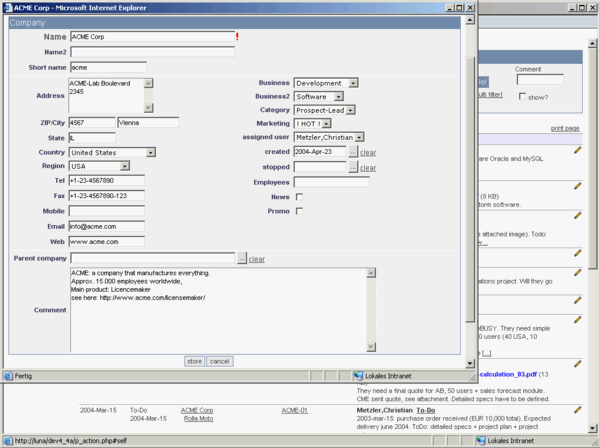Click into the Name field containing ACME Corp
Image resolution: width=600 pixels, height=448 pixels.
pyautogui.click(x=152, y=37)
